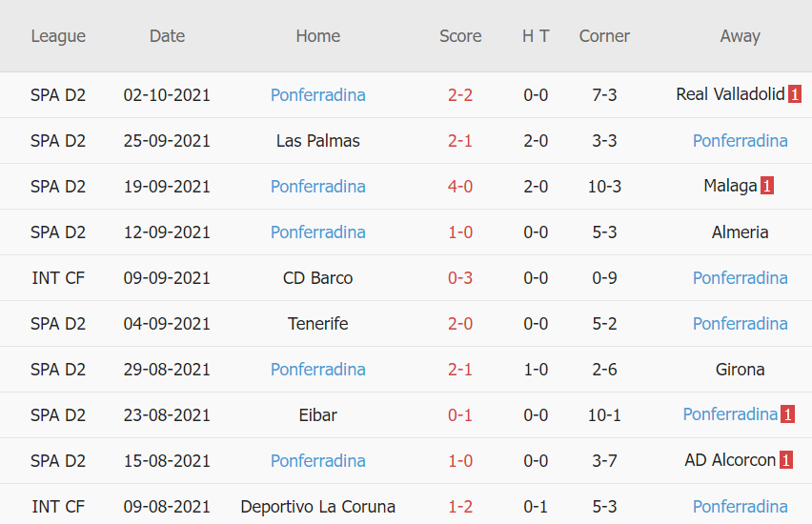Image resolution: width=812 pixels, height=524 pixels.
Task: Open the 0-3 score of CD Barco match
Action: point(460,277)
